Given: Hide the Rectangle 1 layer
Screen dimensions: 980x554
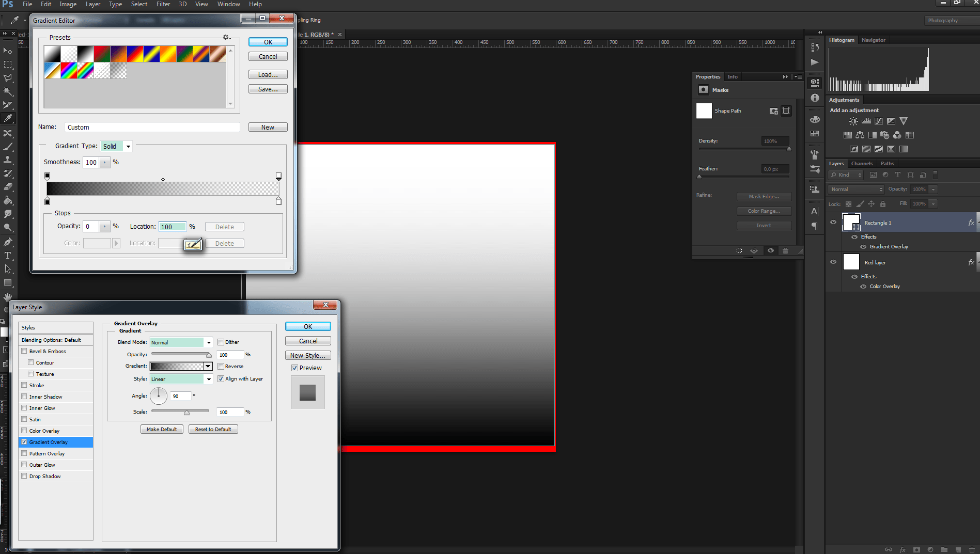Looking at the screenshot, I should tap(833, 223).
